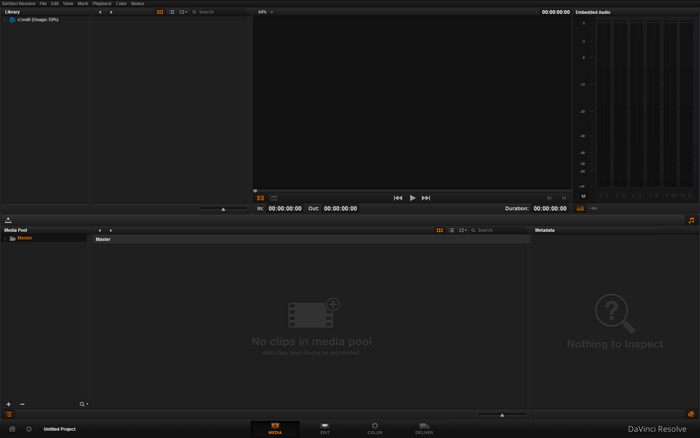Switch Media Pool to thumbnail view
The width and height of the screenshot is (700, 438).
tap(440, 230)
